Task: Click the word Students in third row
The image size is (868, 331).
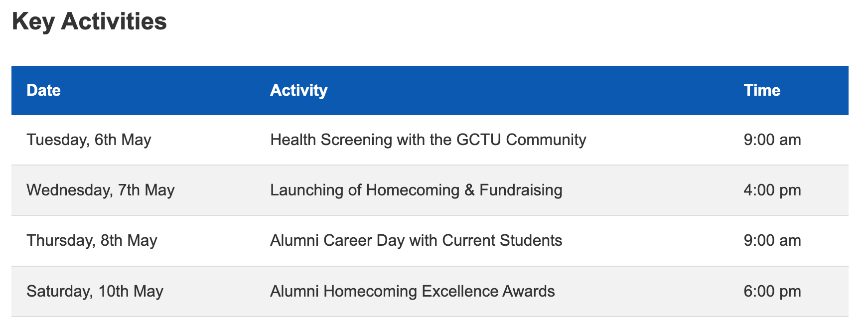Action: pos(532,240)
